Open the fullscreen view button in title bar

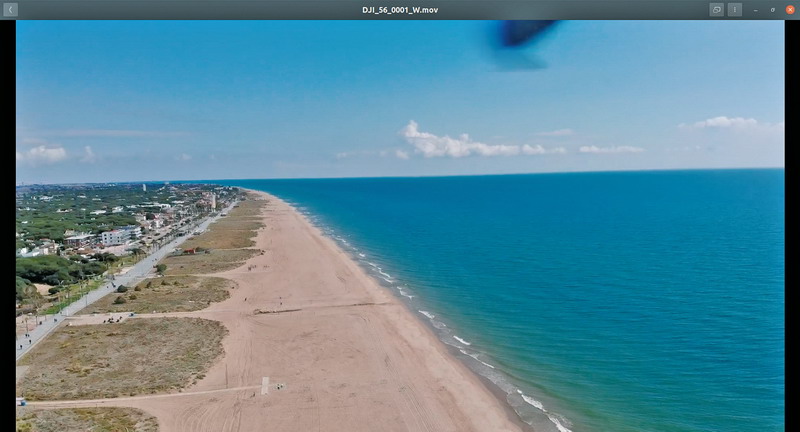716,10
